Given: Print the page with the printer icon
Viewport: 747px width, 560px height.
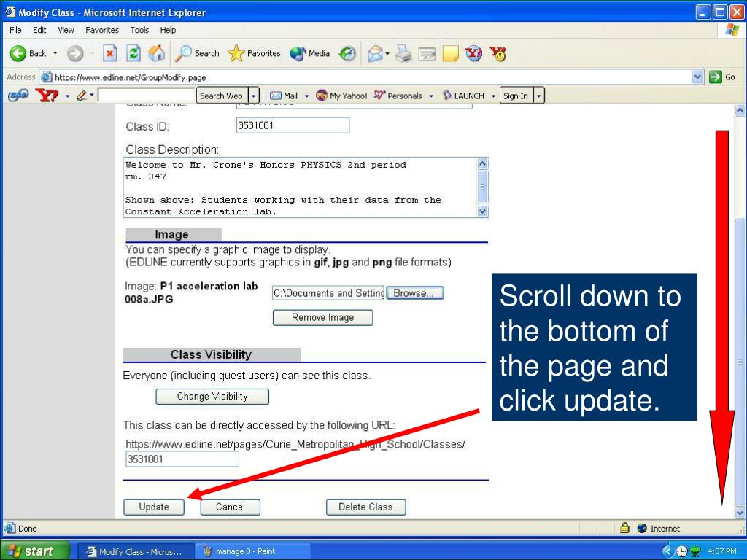Looking at the screenshot, I should tap(404, 53).
